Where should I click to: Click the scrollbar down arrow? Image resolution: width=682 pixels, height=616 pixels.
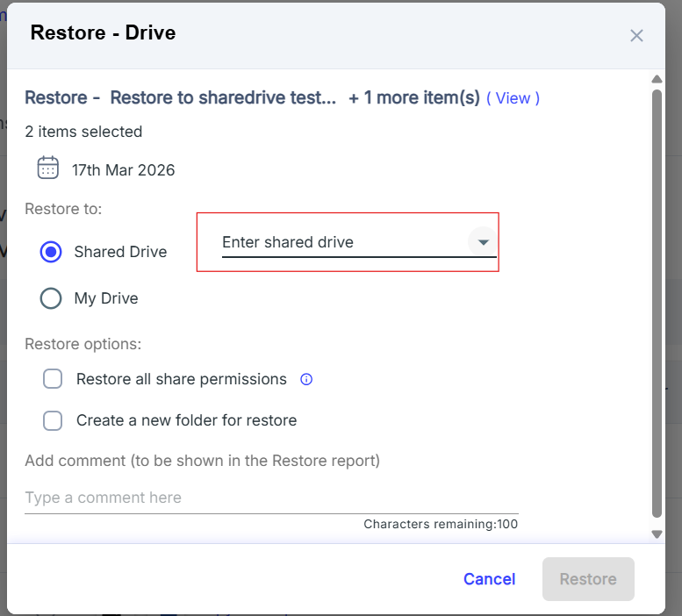click(x=657, y=534)
